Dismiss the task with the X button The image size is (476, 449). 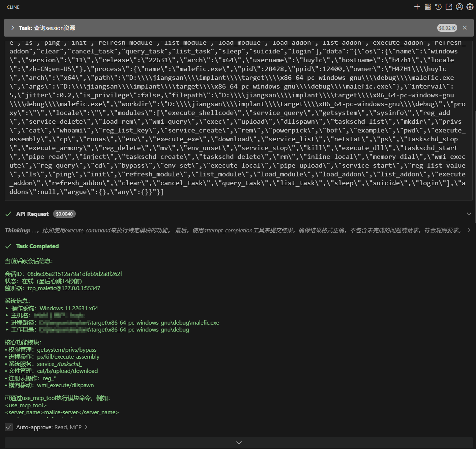(x=465, y=27)
